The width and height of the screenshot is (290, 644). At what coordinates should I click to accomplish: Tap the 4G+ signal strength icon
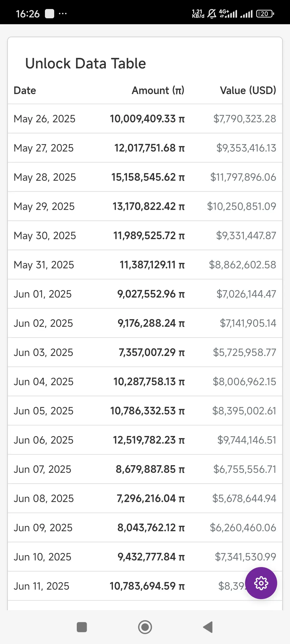(x=228, y=14)
